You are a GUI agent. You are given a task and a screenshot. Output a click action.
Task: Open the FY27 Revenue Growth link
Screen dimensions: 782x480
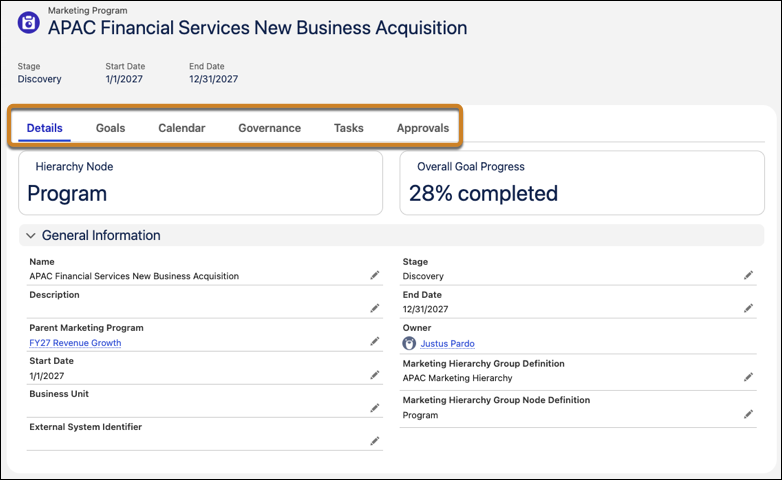click(x=75, y=343)
